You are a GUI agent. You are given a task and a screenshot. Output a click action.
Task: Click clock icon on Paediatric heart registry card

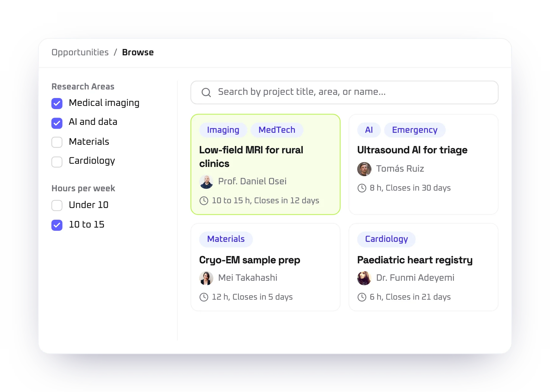pyautogui.click(x=362, y=297)
